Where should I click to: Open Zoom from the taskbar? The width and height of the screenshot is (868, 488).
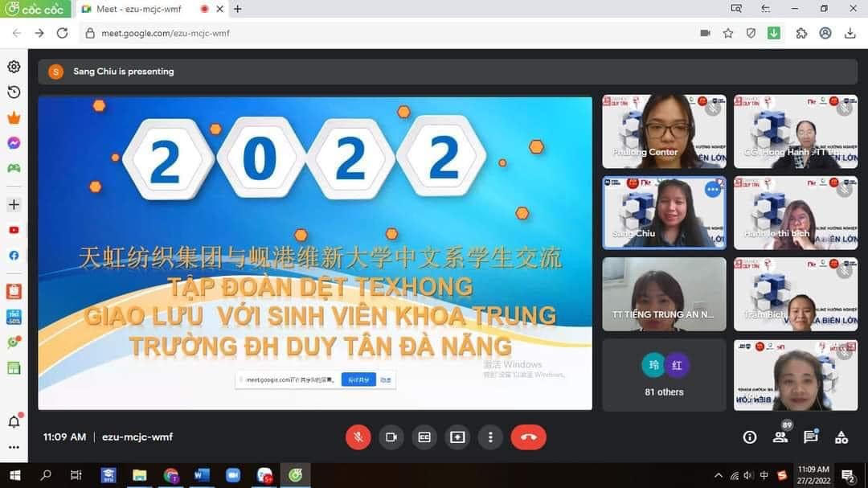pos(233,475)
